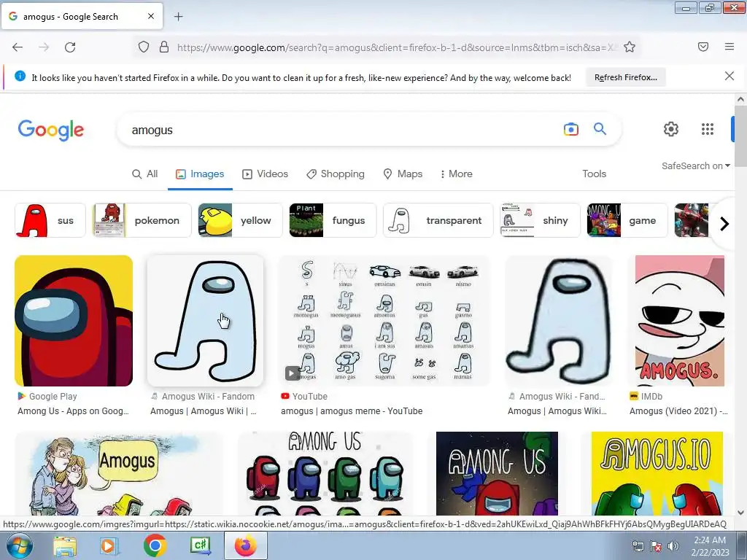The width and height of the screenshot is (747, 560).
Task: Click the Google logo
Action: (51, 130)
